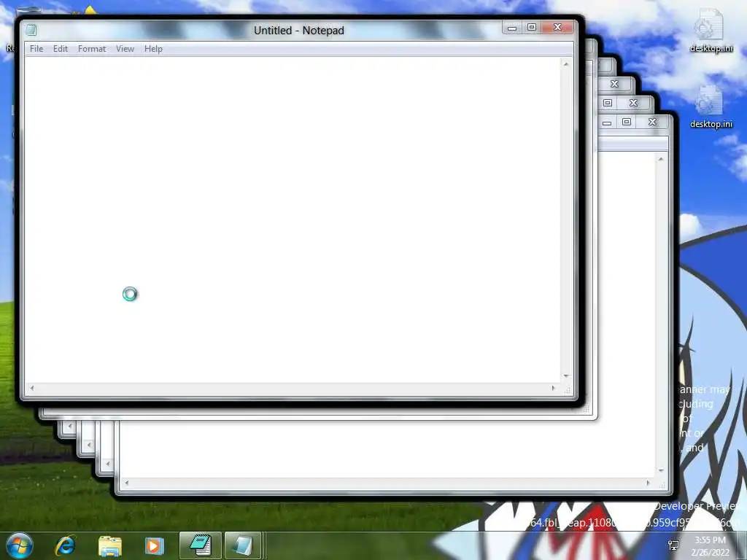The image size is (747, 560).
Task: Close the rearmost Notepad window
Action: click(x=652, y=122)
